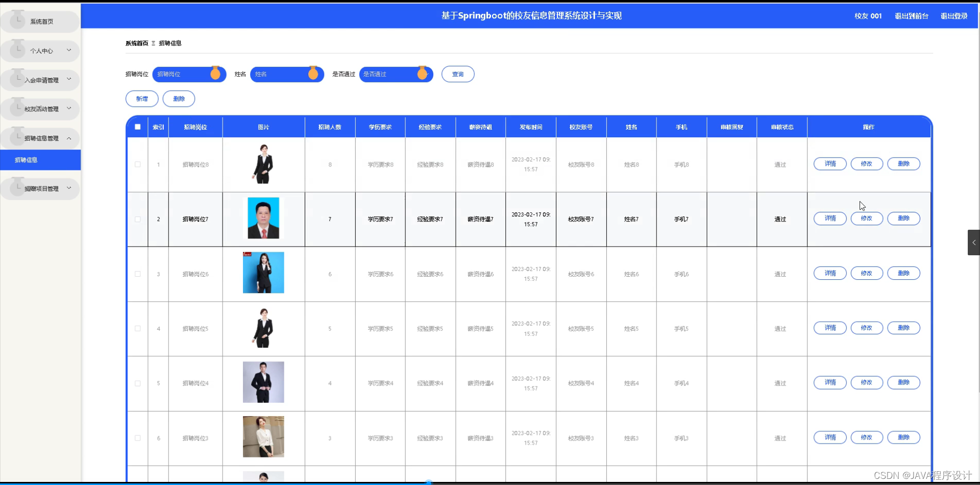Click photo thumbnail in 招聘岗位4 row
This screenshot has height=485, width=980.
click(263, 382)
